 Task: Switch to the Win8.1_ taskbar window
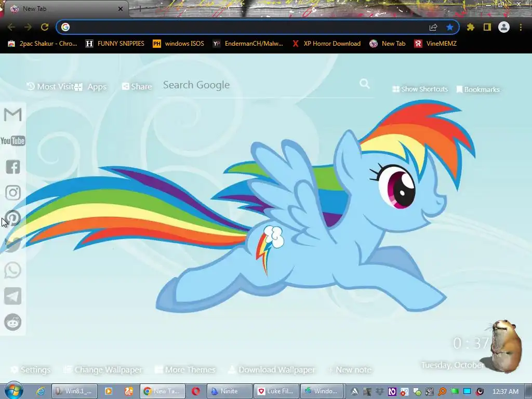point(74,391)
